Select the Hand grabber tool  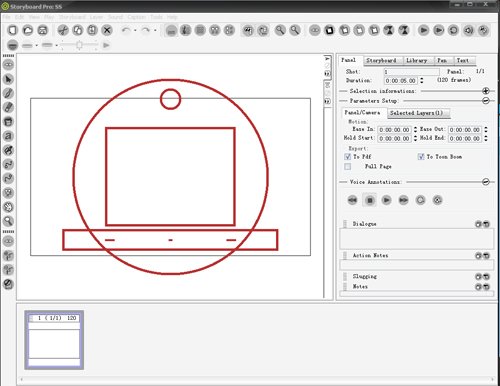click(x=8, y=207)
